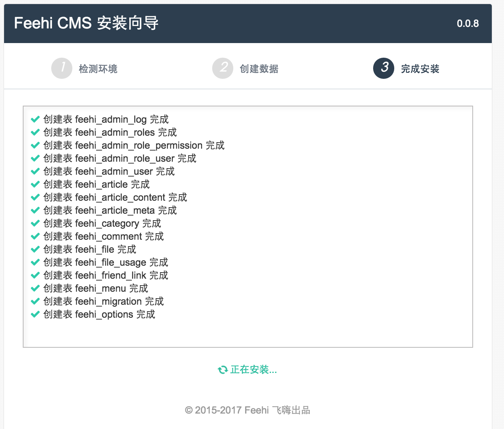Click the feehi_file_usage 完成 log line

[106, 262]
